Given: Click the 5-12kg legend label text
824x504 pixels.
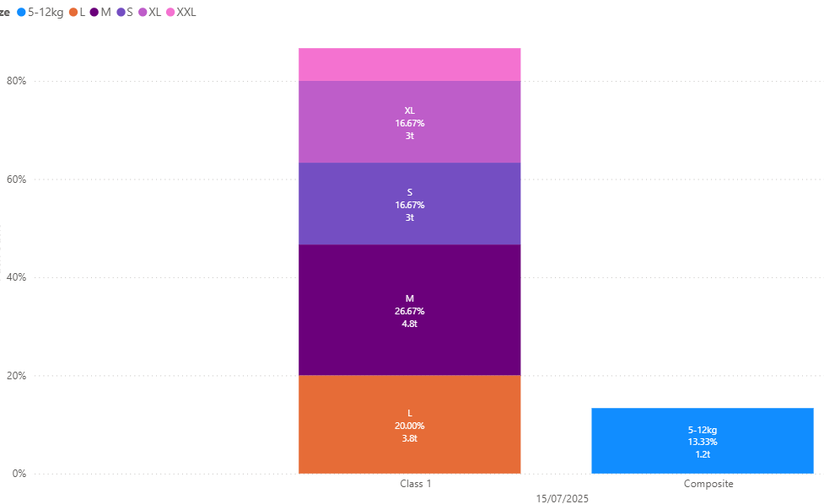Looking at the screenshot, I should click(x=46, y=12).
